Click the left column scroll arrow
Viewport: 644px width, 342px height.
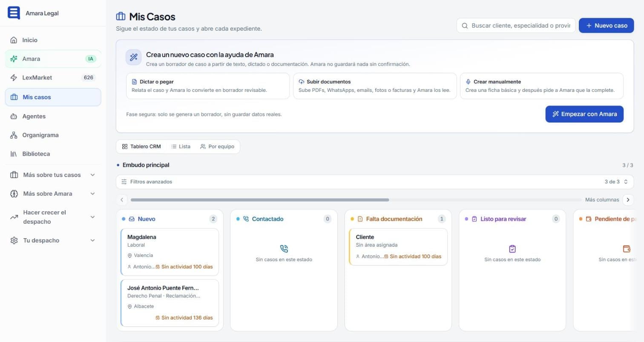(x=122, y=199)
